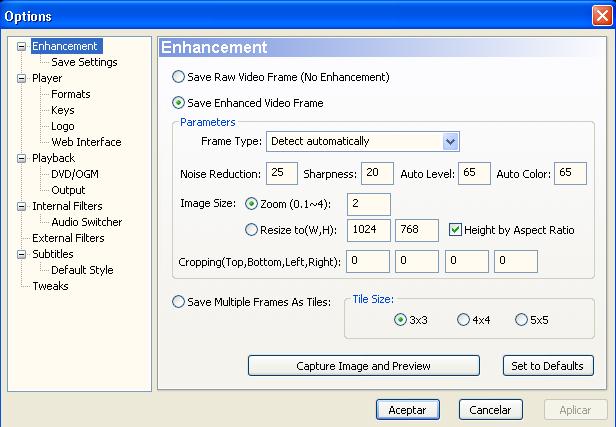The width and height of the screenshot is (616, 427).
Task: Click the Set to Defaults button
Action: 548,366
